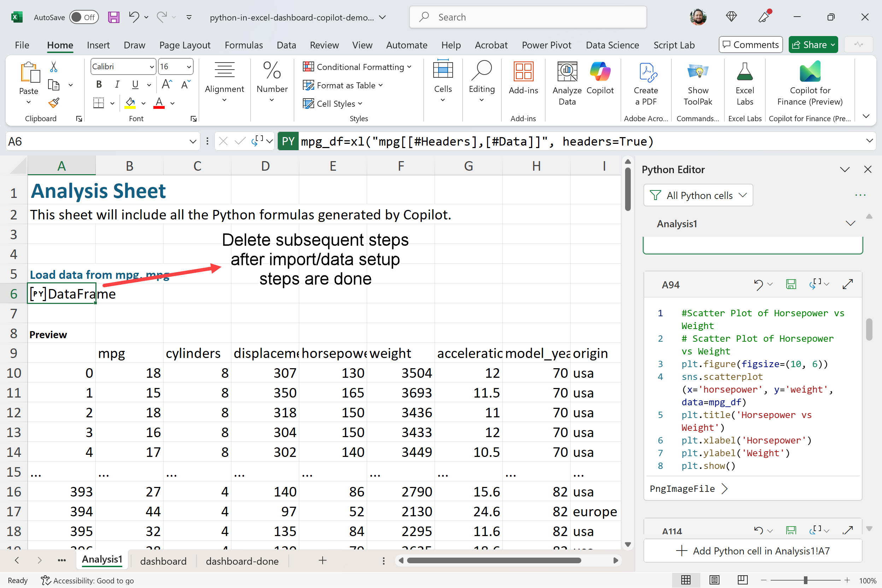Open the All Python cells filter dropdown
882x588 pixels.
pos(698,195)
